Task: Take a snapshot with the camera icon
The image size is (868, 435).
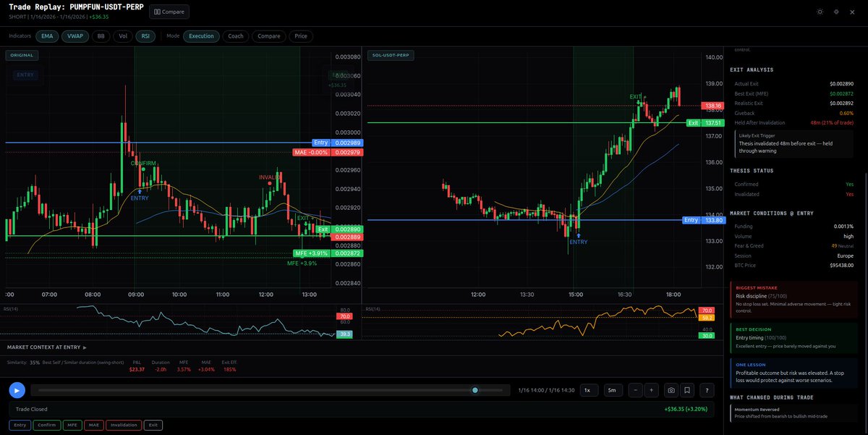Action: pos(671,390)
